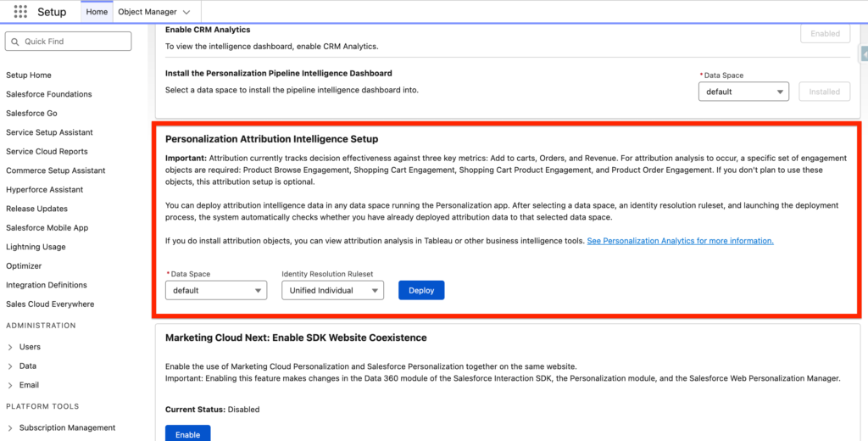
Task: Open the pipeline dashboard Data Space dropdown
Action: 743,92
